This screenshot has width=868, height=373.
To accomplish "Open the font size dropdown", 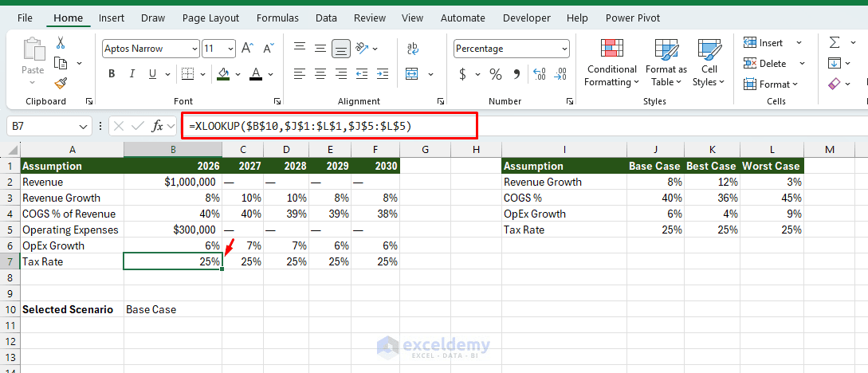I will (x=230, y=49).
